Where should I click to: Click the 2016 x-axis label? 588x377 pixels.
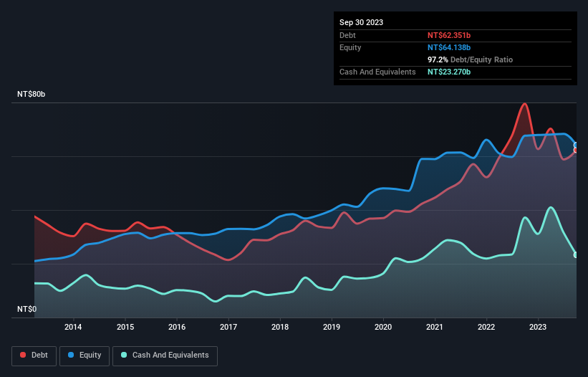coord(177,327)
